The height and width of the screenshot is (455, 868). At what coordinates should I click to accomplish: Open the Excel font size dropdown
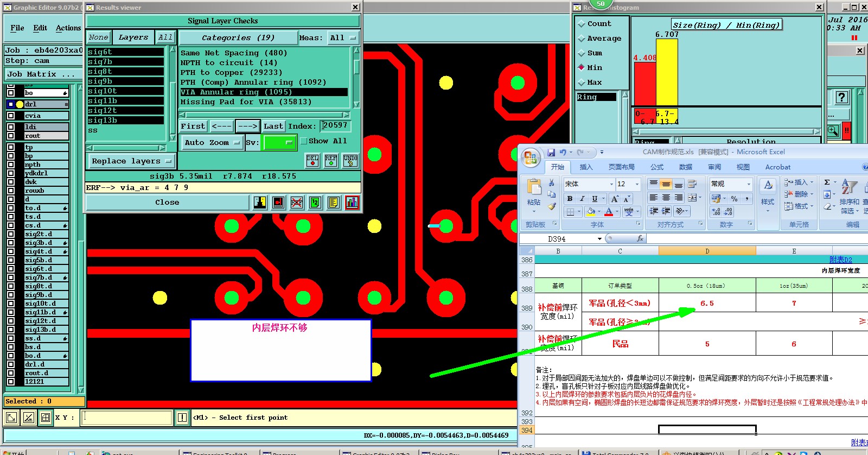coord(637,184)
